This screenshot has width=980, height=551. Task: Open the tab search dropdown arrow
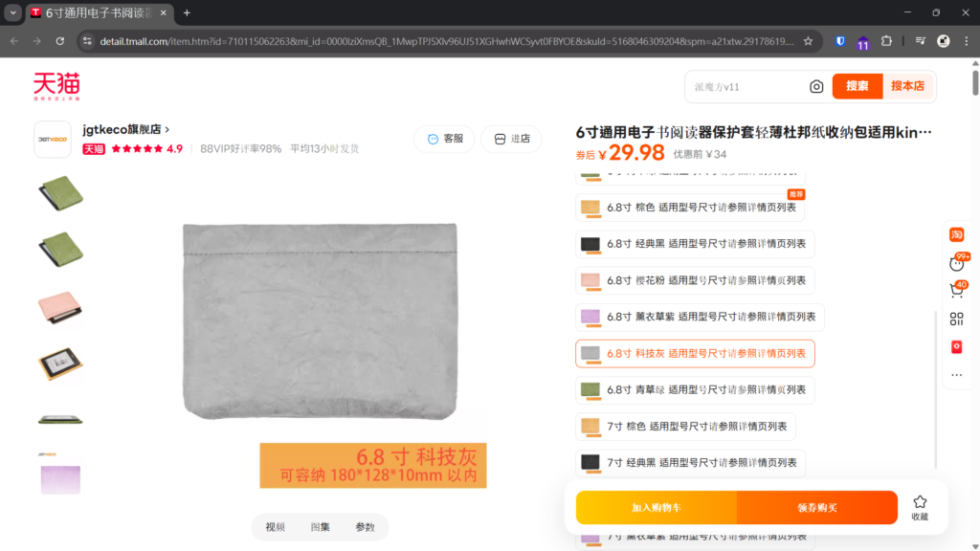[13, 12]
